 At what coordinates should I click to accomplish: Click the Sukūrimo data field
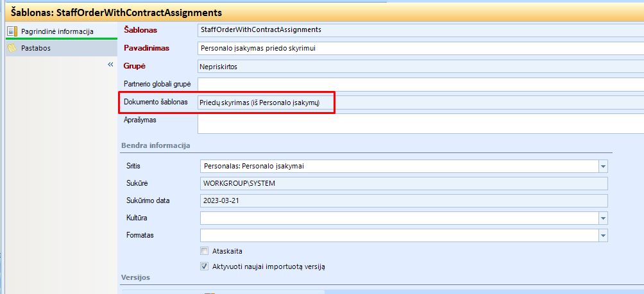pos(403,201)
